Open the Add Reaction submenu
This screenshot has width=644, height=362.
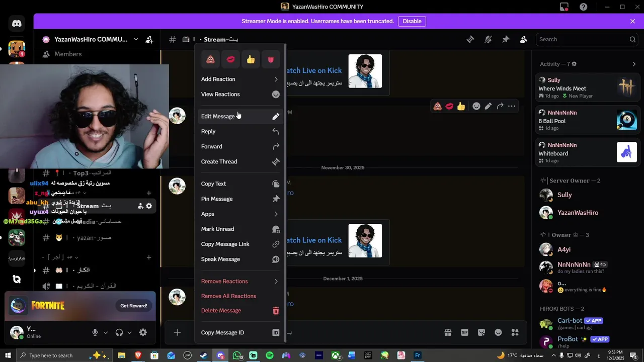point(240,79)
